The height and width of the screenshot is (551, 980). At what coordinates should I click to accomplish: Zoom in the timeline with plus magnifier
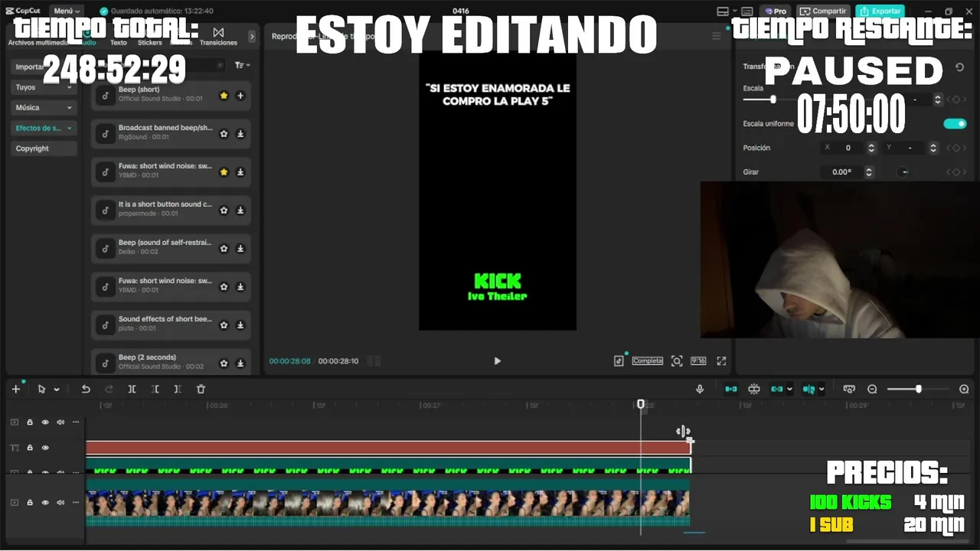(964, 389)
